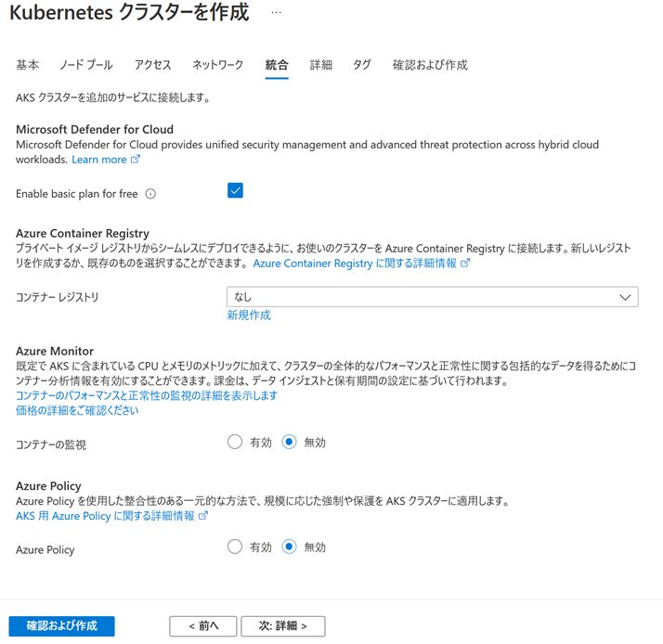This screenshot has width=663, height=644.
Task: Click the < 前へ button
Action: click(203, 625)
